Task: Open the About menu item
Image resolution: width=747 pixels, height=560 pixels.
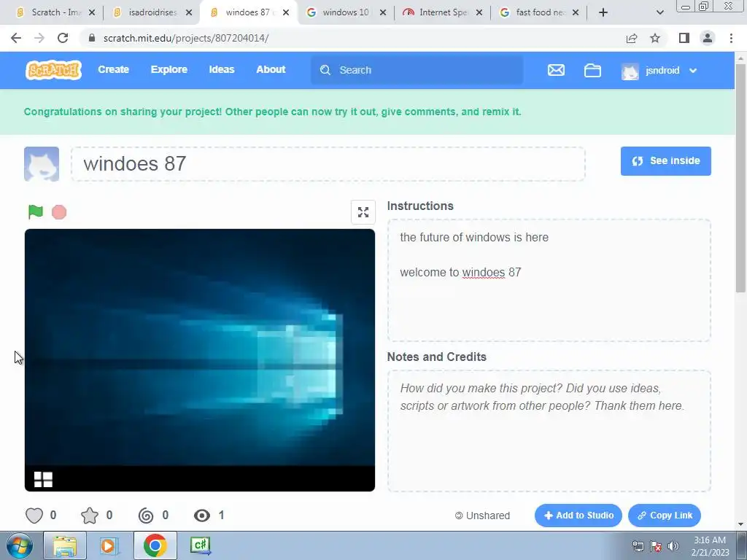Action: coord(271,69)
